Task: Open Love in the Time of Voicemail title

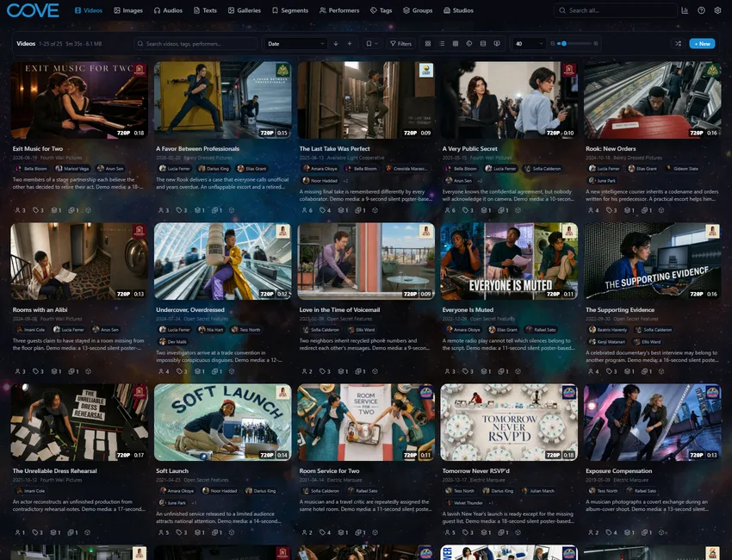Action: point(339,309)
